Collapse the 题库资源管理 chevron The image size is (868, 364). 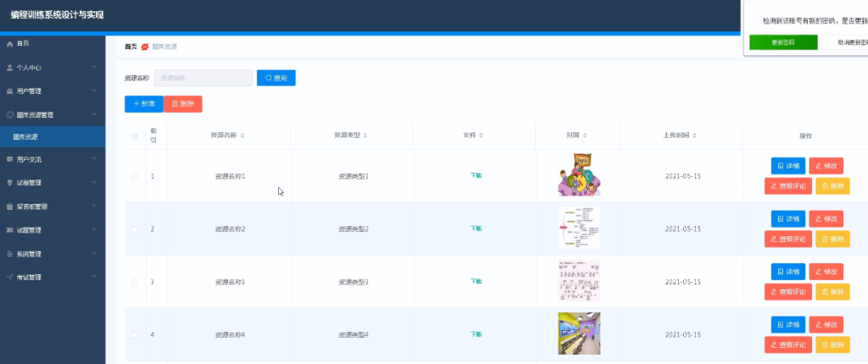pos(94,114)
